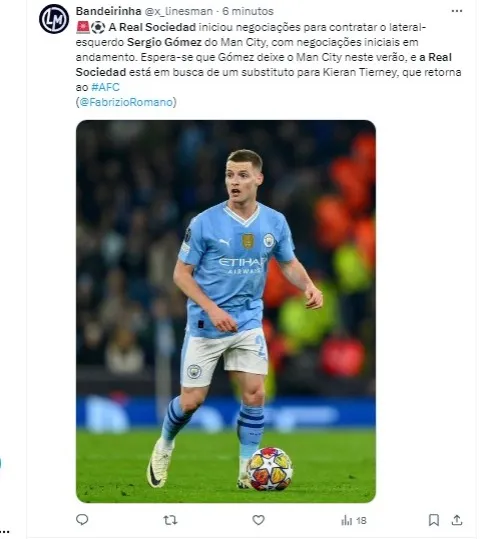Viewport: 492px width, 539px height.
Task: Open the Bandeirinha display name
Action: point(108,11)
